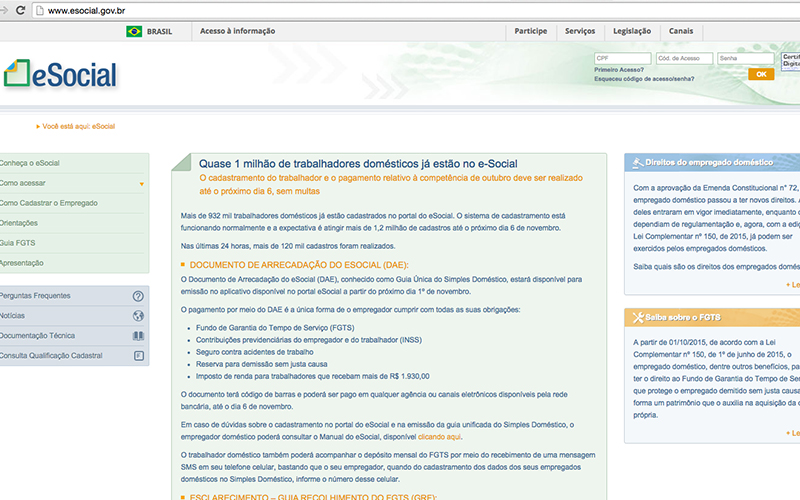
Task: Open Consulta Qualificação Cadastral link
Action: click(x=51, y=356)
